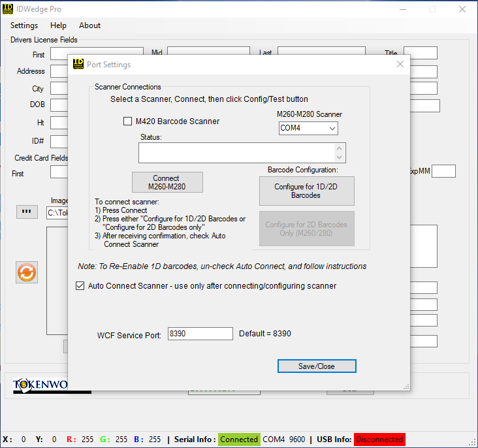Click the ExpMM input field
This screenshot has height=448, width=478.
[x=443, y=171]
